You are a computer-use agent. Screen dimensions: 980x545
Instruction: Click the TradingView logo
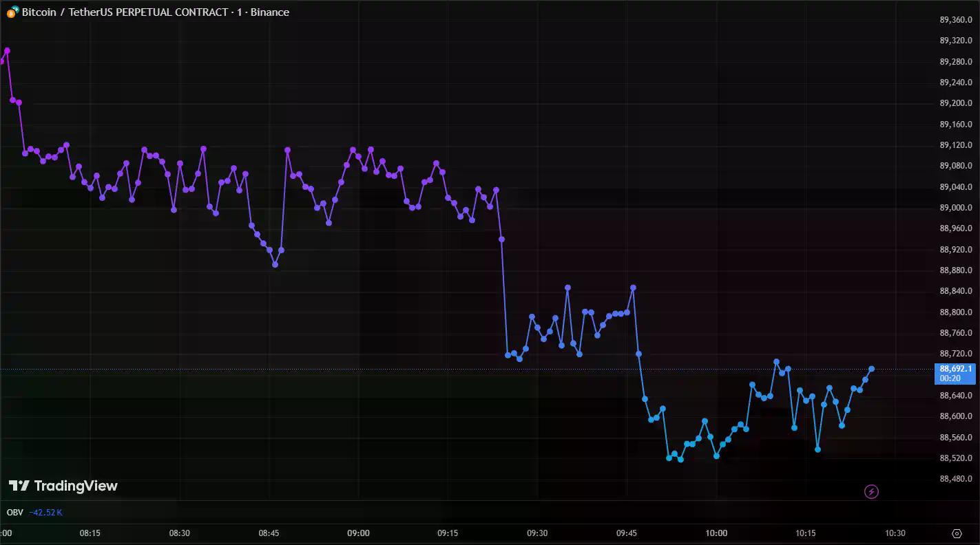pyautogui.click(x=63, y=486)
